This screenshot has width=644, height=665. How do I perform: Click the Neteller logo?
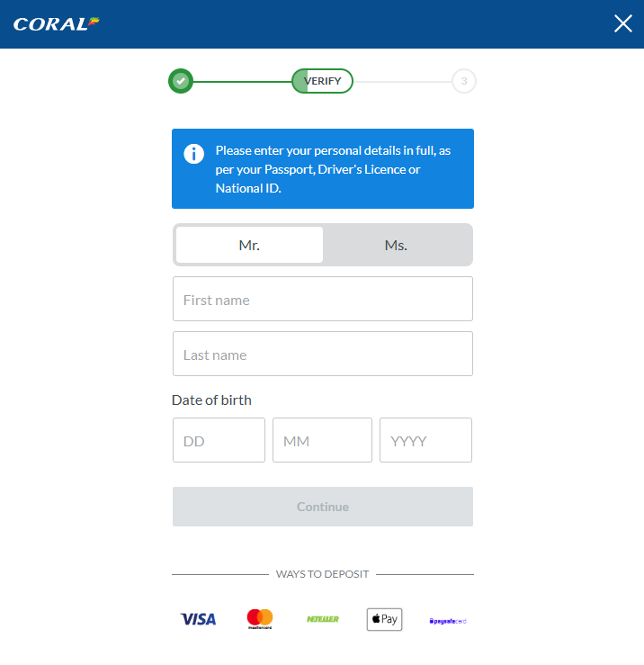click(x=322, y=619)
